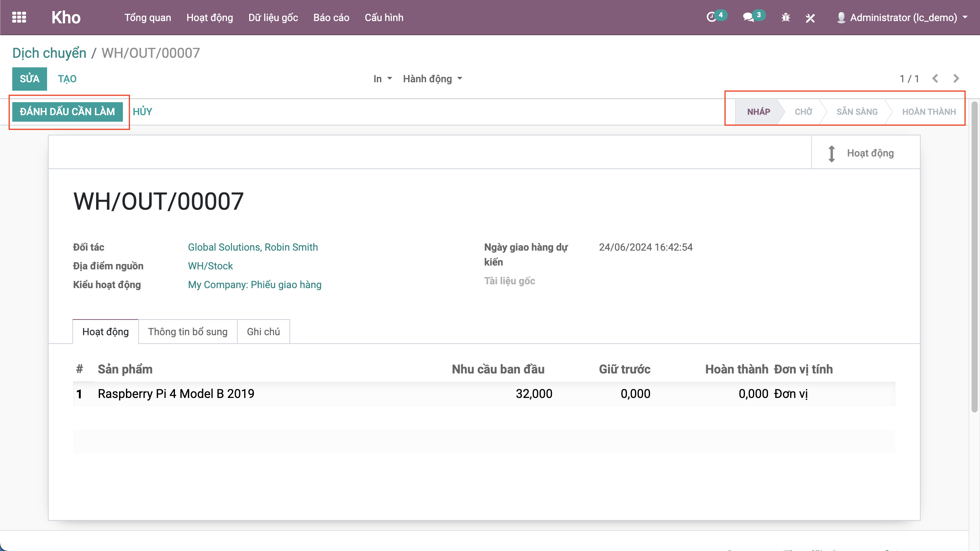Viewport: 980px width, 551px height.
Task: Open Global Solutions, Robin Smith link
Action: point(253,247)
